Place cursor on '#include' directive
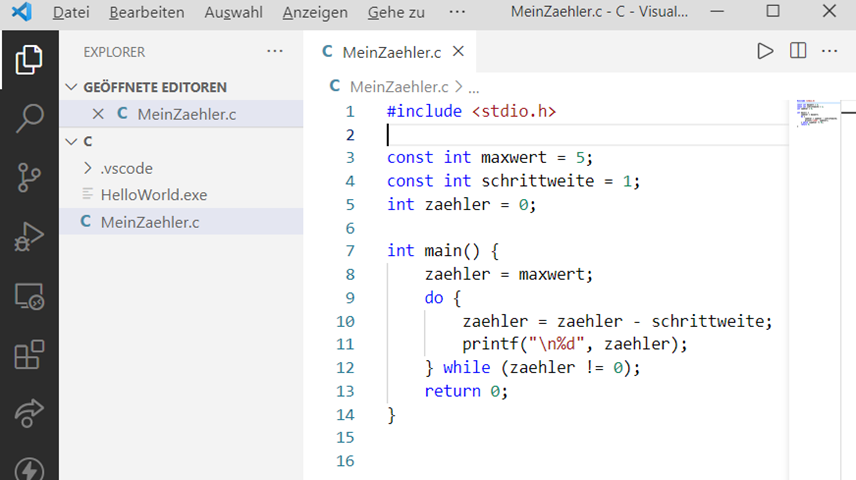 click(x=424, y=111)
